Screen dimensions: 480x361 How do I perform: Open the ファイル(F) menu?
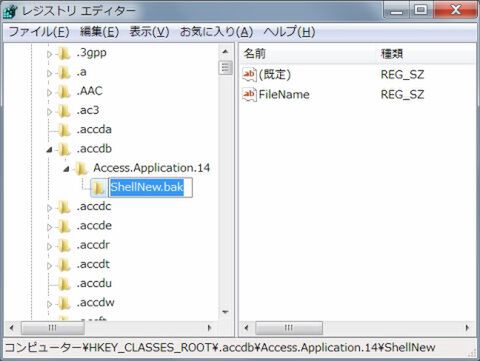(x=39, y=32)
